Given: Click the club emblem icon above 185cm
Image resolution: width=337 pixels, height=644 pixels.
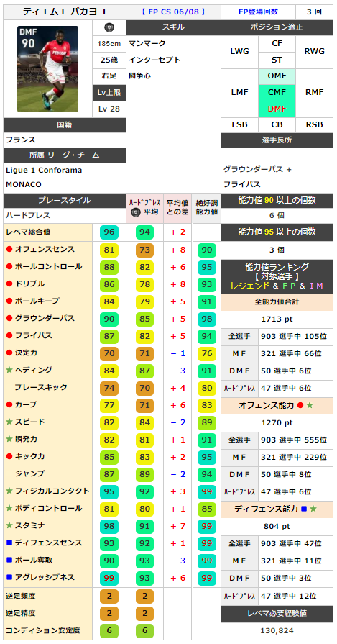Looking at the screenshot, I should tap(109, 27).
